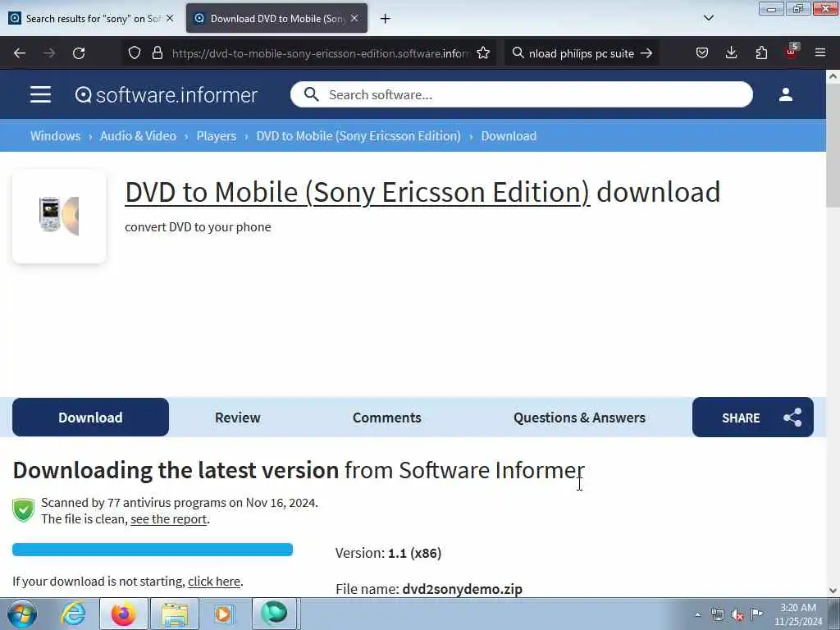Screen dimensions: 840x630
Task: Focus the Search software input field
Action: tap(521, 95)
